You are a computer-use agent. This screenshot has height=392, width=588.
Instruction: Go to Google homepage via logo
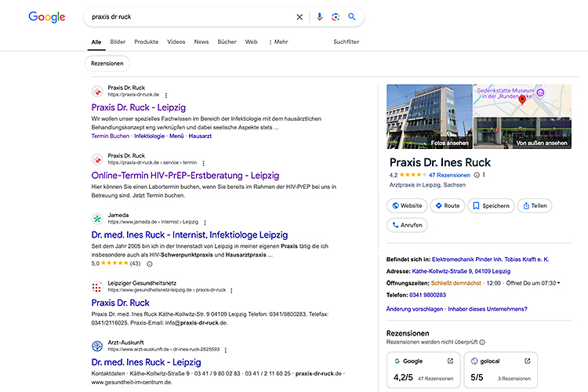point(46,16)
